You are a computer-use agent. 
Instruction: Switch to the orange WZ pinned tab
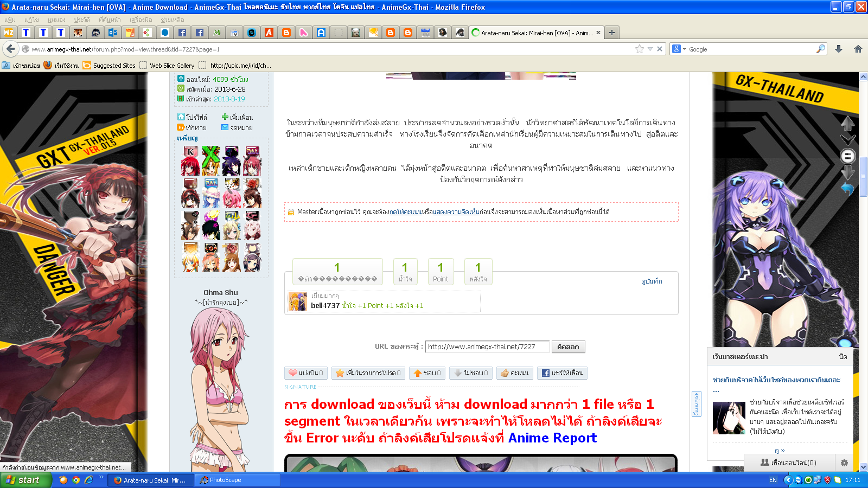point(9,33)
